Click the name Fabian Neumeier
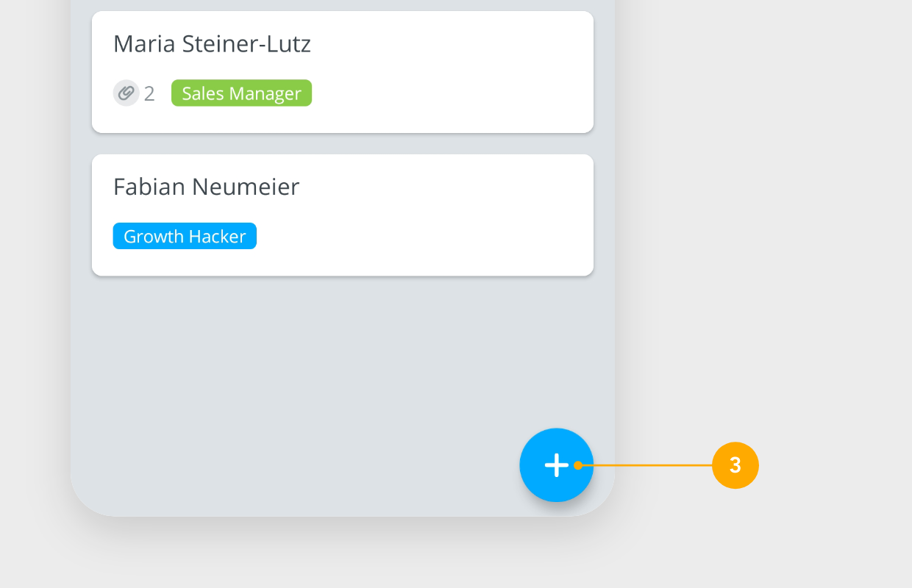The image size is (912, 588). [205, 187]
